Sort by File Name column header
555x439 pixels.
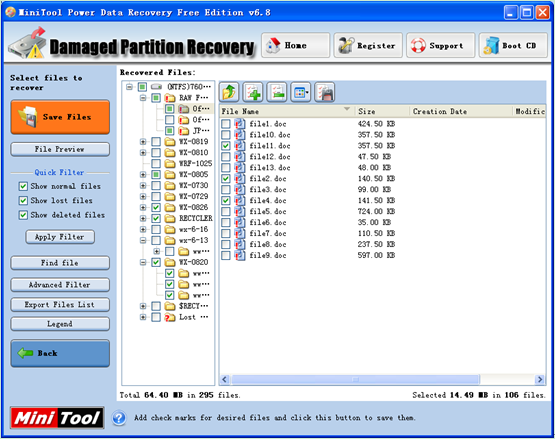pos(287,111)
